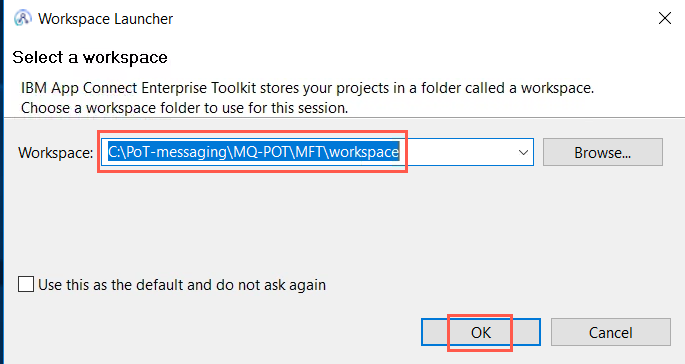Click the 'MQ-POT' segment of the path
This screenshot has width=685, height=364.
coord(261,152)
